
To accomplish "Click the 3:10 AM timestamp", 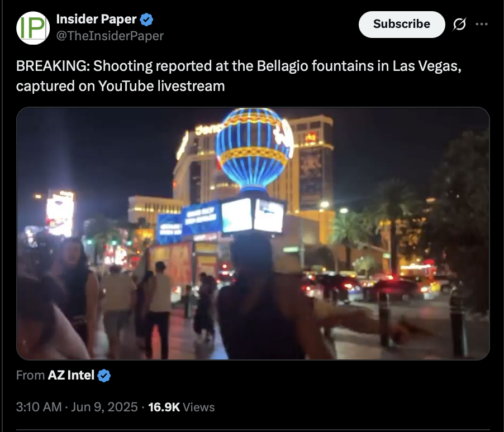I will (x=39, y=407).
